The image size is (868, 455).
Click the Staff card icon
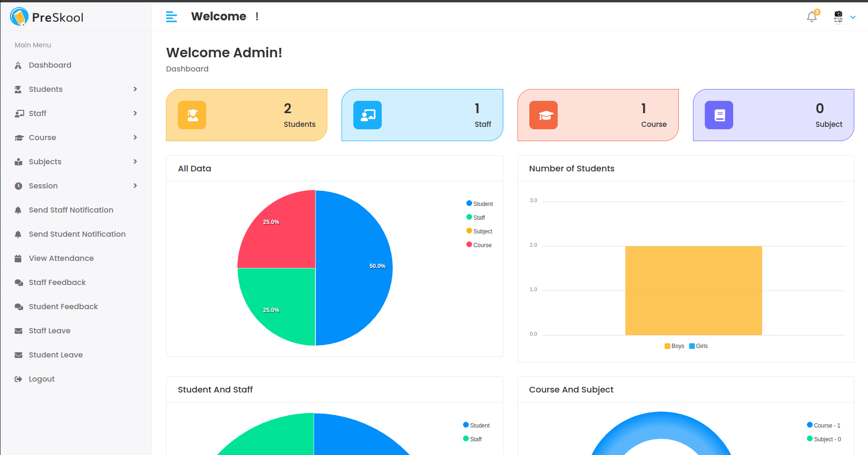[368, 115]
